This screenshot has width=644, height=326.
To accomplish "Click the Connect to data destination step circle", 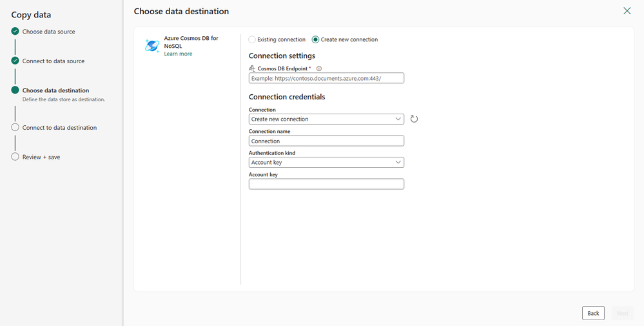I will tap(15, 127).
